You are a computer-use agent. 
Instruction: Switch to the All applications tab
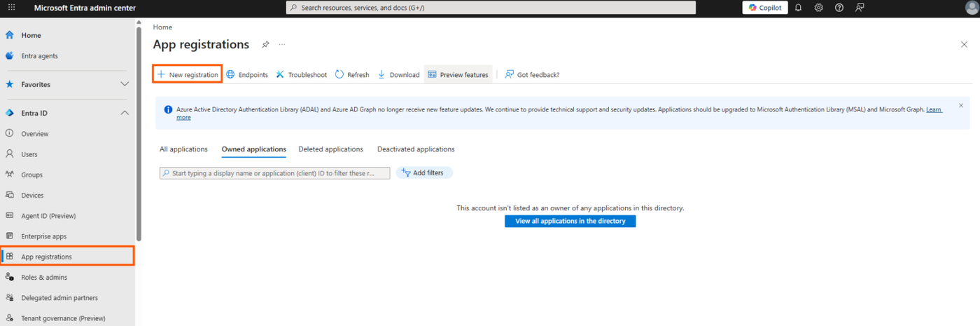[x=183, y=149]
